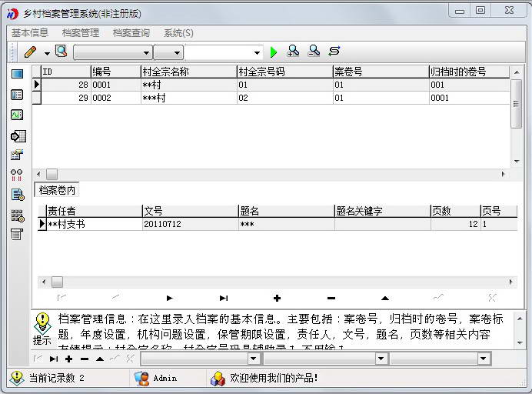Click the 文号 cell 20110712
The width and height of the screenshot is (532, 394).
(190, 224)
